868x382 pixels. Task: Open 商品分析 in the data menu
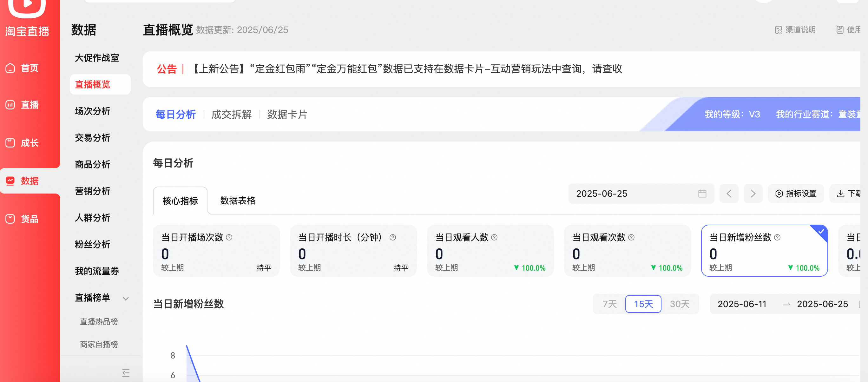(x=93, y=164)
